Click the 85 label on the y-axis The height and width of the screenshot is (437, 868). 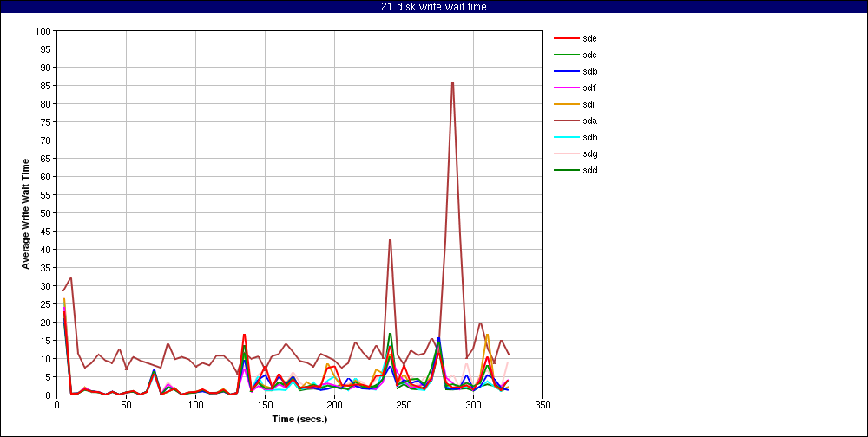(47, 86)
